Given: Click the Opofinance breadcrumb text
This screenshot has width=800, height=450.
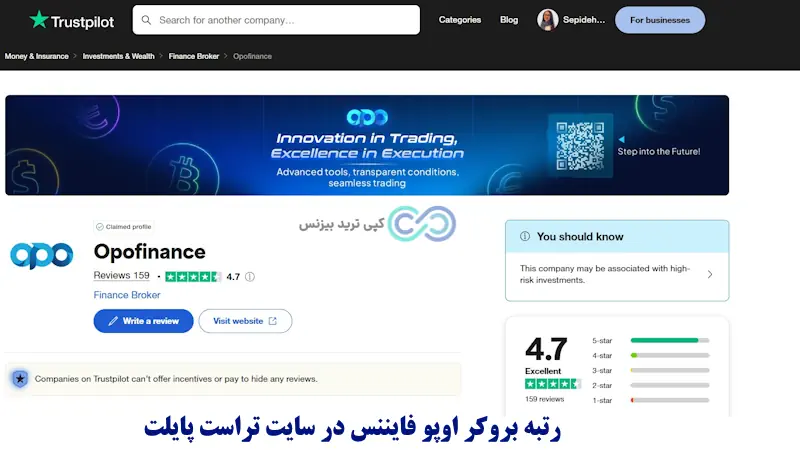Looking at the screenshot, I should tap(252, 56).
